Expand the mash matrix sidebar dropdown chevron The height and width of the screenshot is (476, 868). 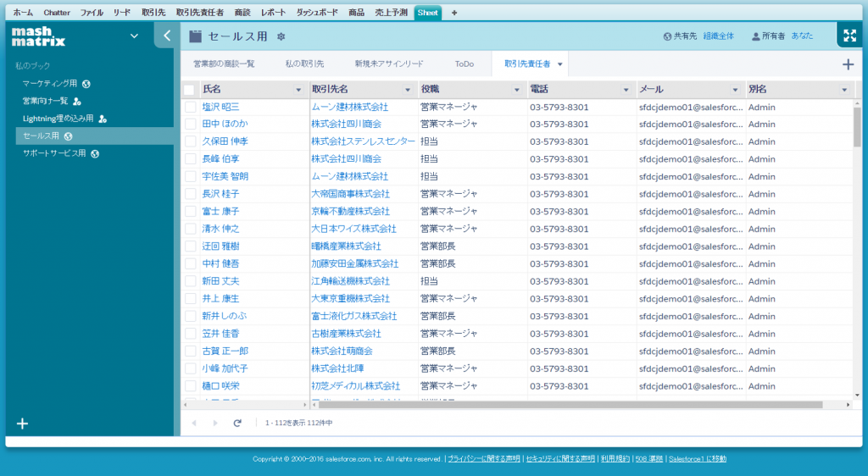point(134,36)
